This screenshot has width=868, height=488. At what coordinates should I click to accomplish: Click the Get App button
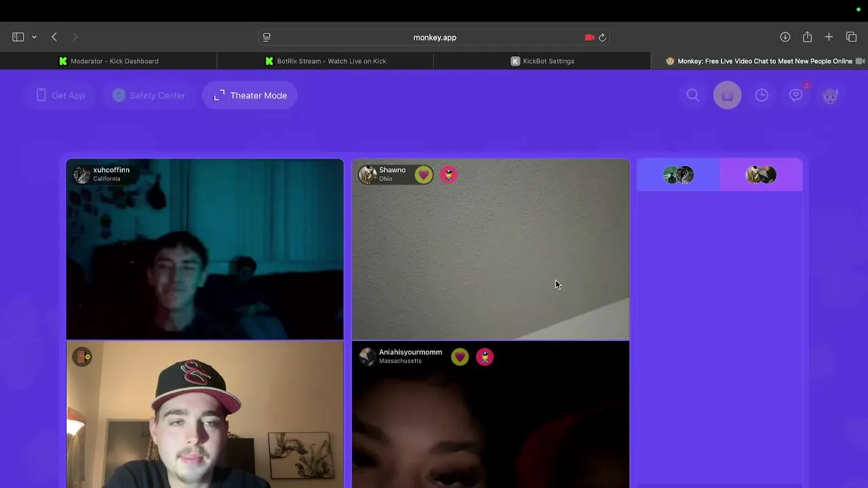60,96
